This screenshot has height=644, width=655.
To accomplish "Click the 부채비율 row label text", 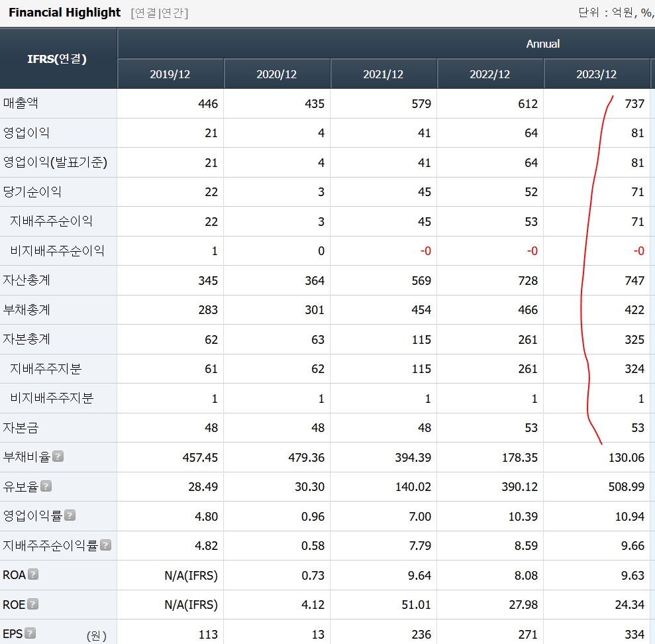I will point(26,456).
